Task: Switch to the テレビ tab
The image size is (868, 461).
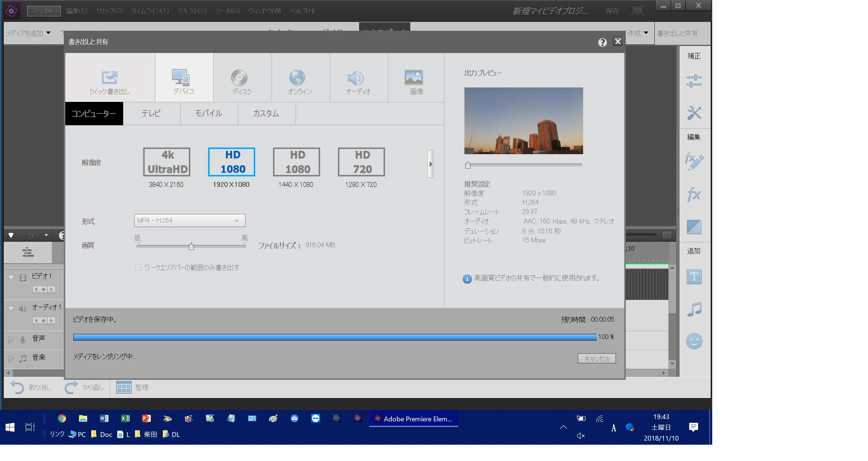Action: [151, 113]
